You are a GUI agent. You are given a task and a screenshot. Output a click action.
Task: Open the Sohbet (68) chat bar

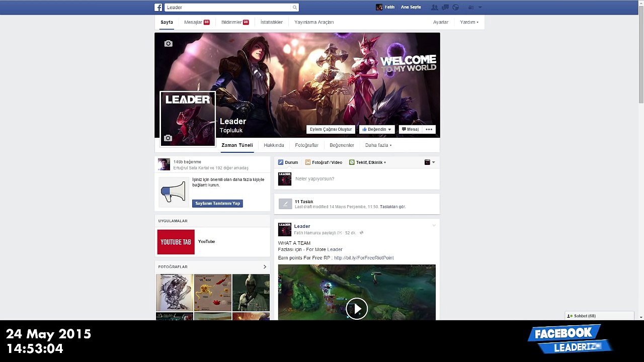pyautogui.click(x=599, y=316)
